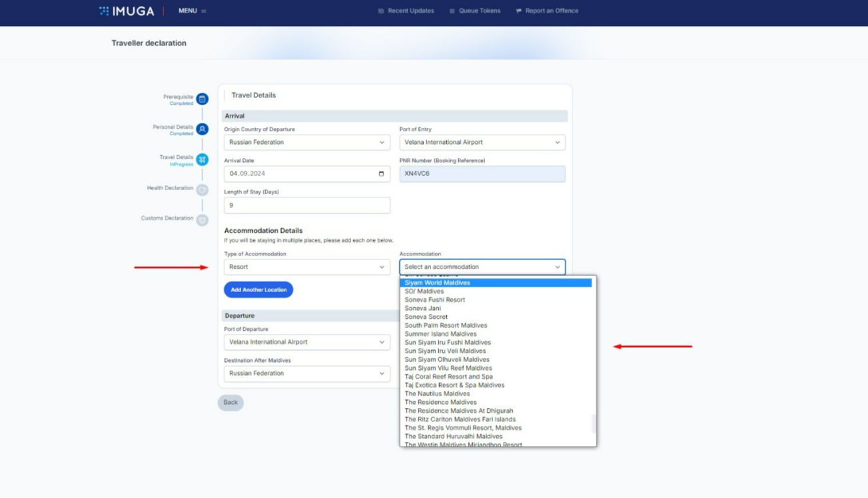Click the Personal Details step icon

tap(203, 129)
